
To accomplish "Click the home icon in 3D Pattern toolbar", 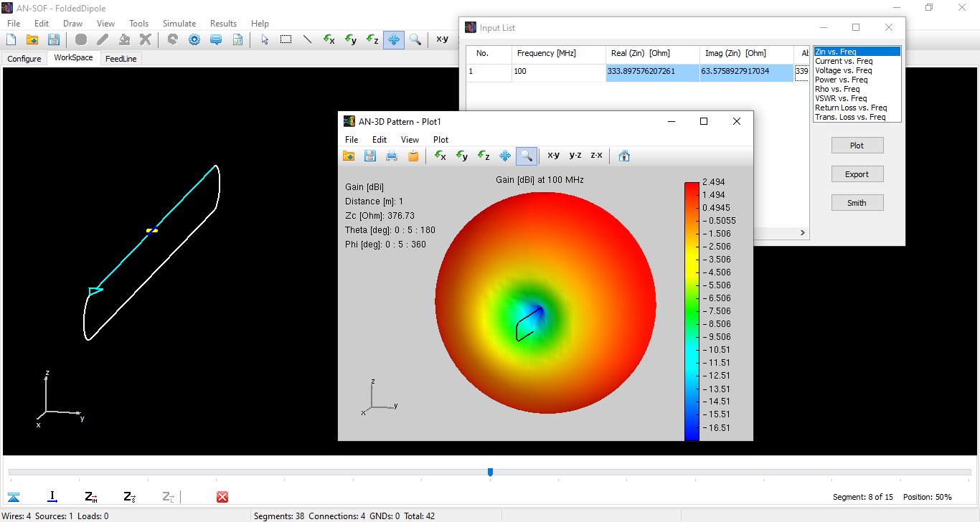I will point(624,156).
